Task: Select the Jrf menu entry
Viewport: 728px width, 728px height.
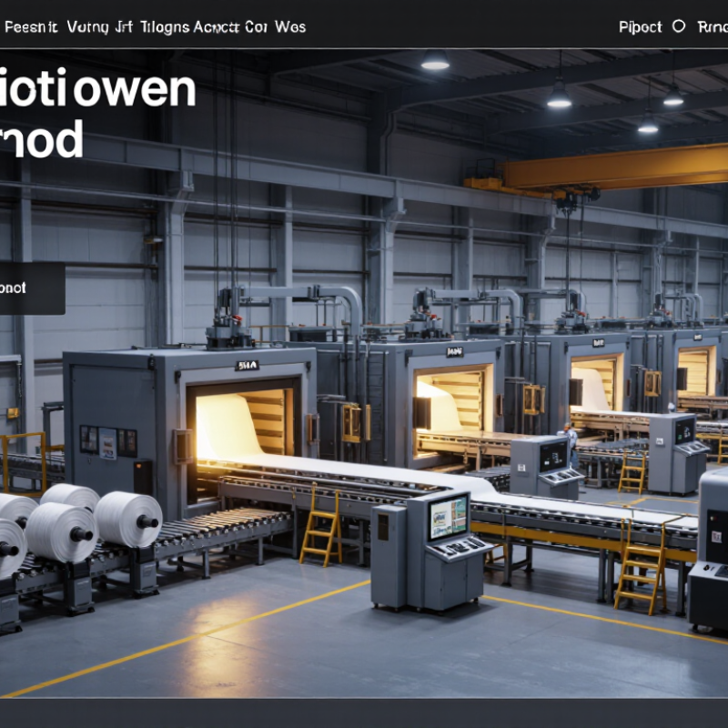Action: coord(124,27)
